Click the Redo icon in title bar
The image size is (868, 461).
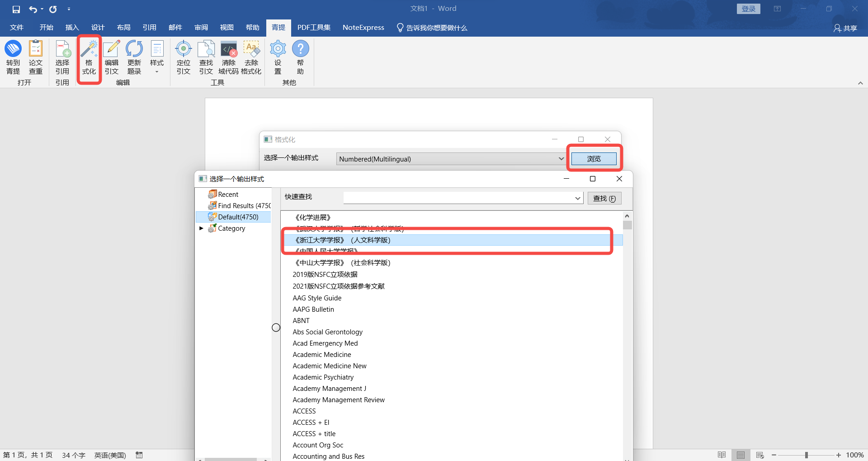coord(53,9)
